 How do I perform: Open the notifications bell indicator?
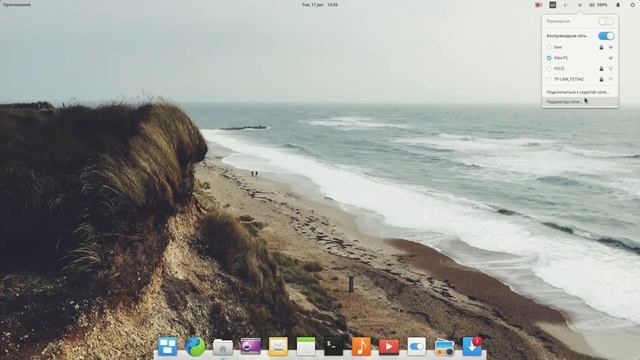click(618, 5)
